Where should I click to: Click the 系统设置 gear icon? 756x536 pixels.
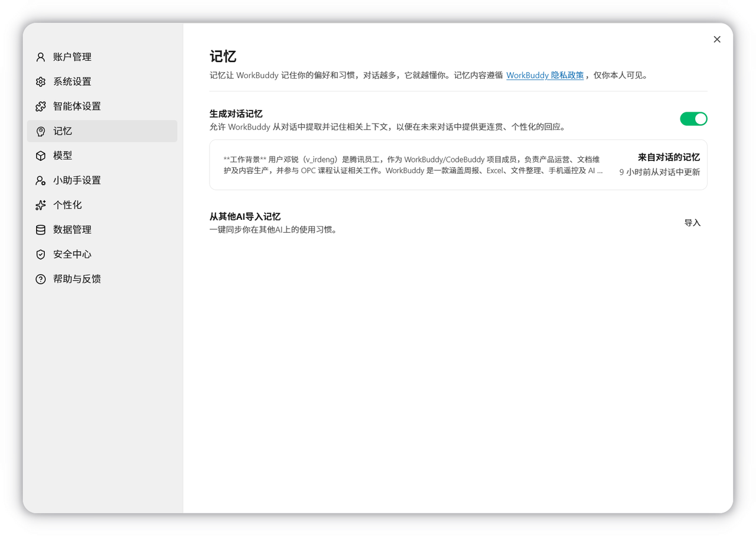[x=41, y=82]
